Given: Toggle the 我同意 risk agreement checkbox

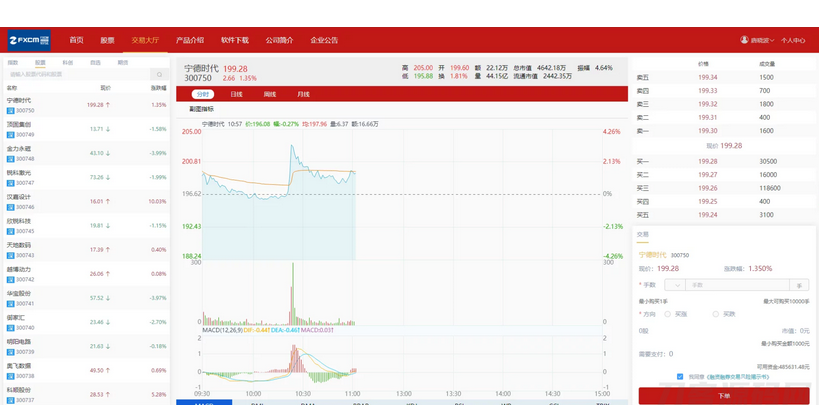Looking at the screenshot, I should pos(680,377).
